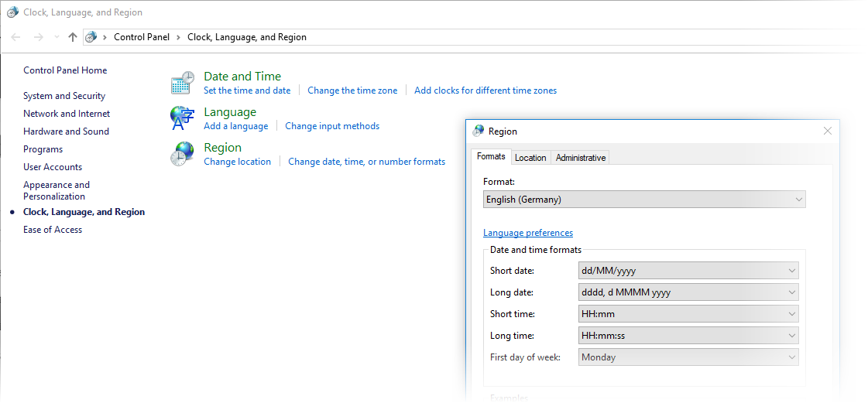
Task: Go back with the back arrow
Action: coord(15,37)
